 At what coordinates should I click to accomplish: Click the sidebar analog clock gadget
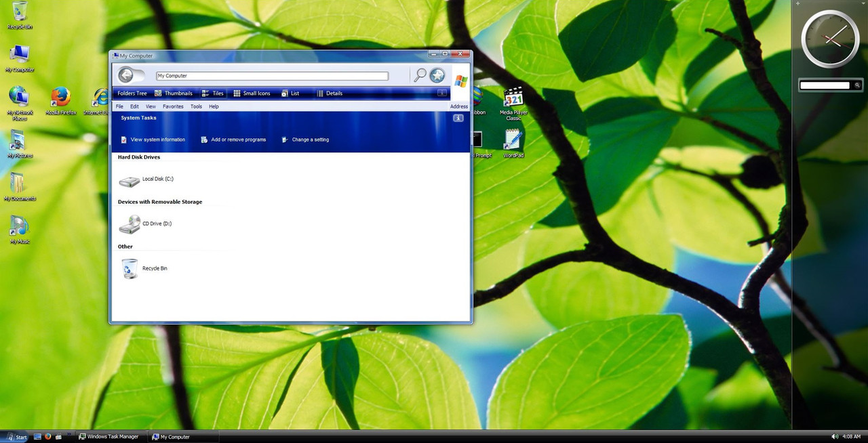coord(830,38)
